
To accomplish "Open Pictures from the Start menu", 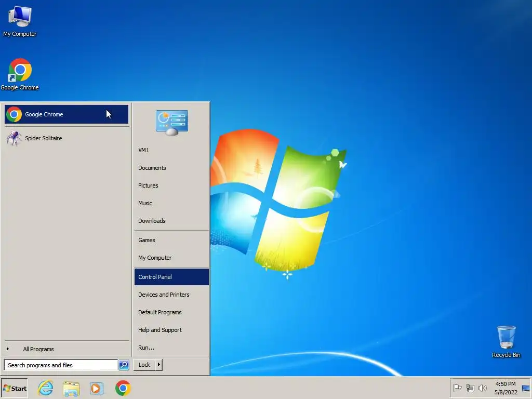I will click(171, 185).
